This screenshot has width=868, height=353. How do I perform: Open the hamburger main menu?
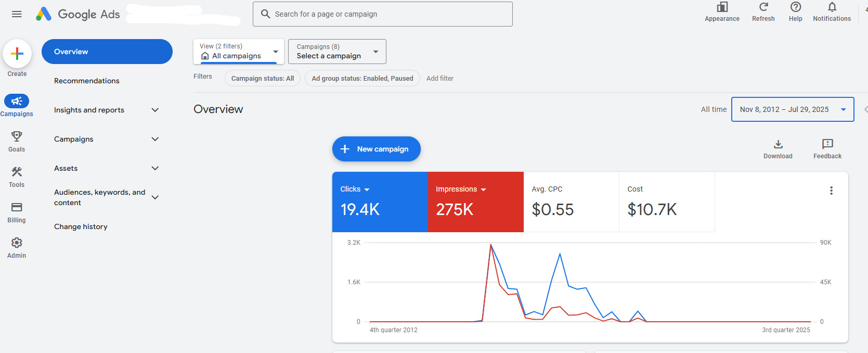(17, 14)
